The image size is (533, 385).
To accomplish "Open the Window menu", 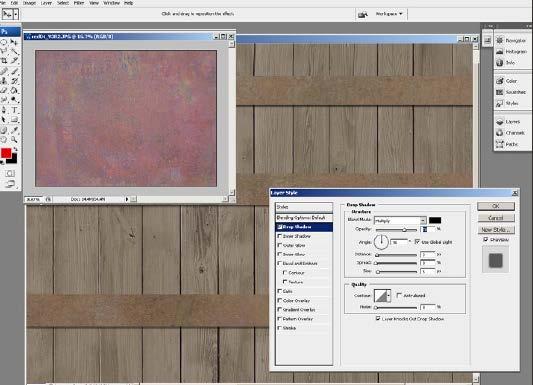I will point(111,3).
